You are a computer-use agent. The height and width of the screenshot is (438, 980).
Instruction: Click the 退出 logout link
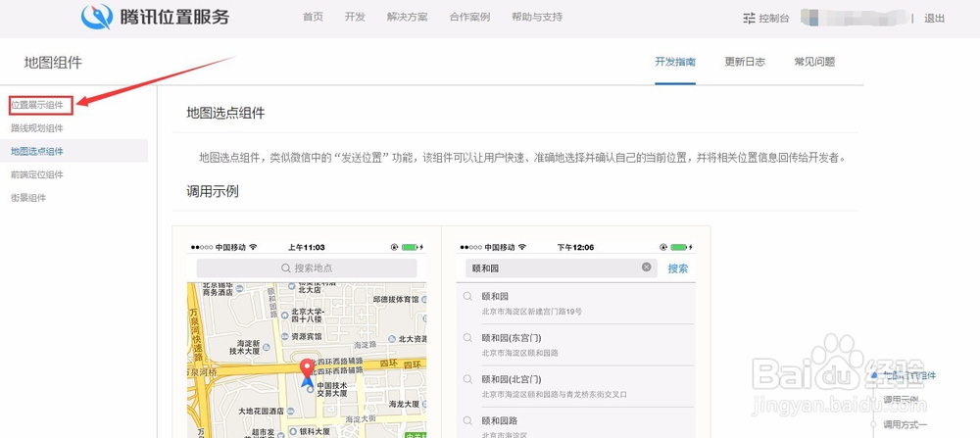click(x=934, y=19)
